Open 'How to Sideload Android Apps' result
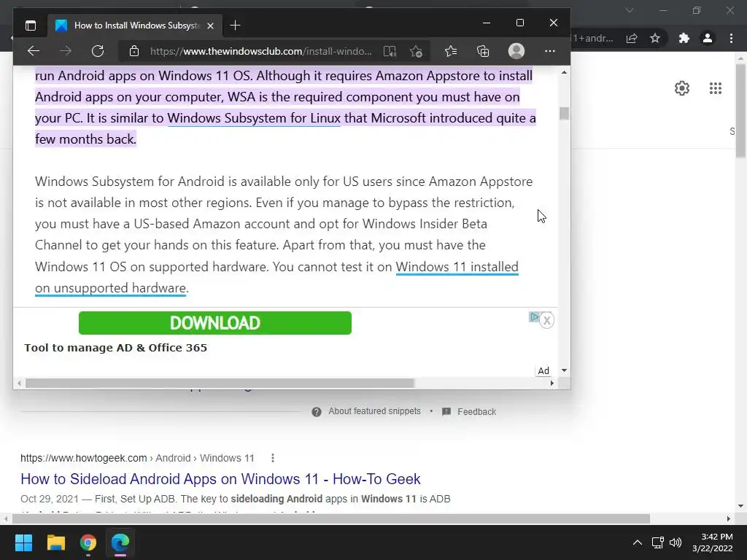This screenshot has width=747, height=560. coord(220,479)
